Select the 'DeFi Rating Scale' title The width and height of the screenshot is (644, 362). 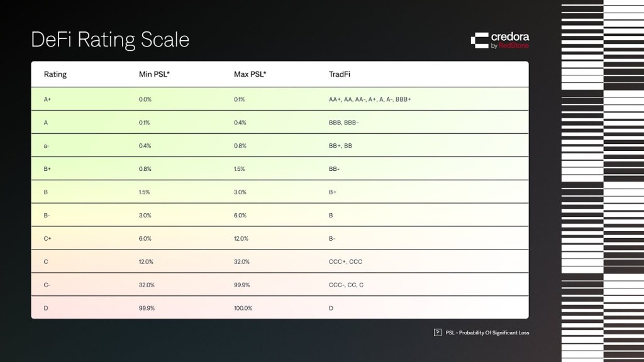[110, 40]
